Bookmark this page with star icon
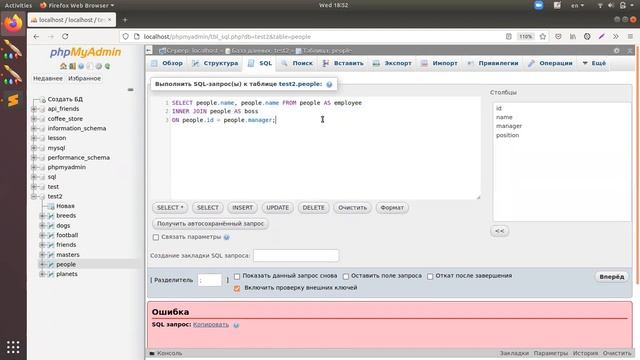The width and height of the screenshot is (640, 360). (542, 36)
